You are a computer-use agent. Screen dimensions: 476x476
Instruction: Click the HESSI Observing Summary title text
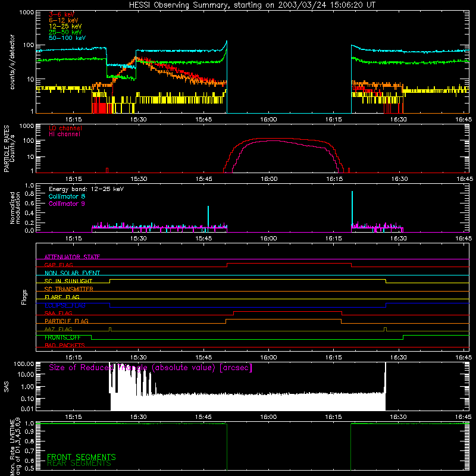click(x=252, y=5)
